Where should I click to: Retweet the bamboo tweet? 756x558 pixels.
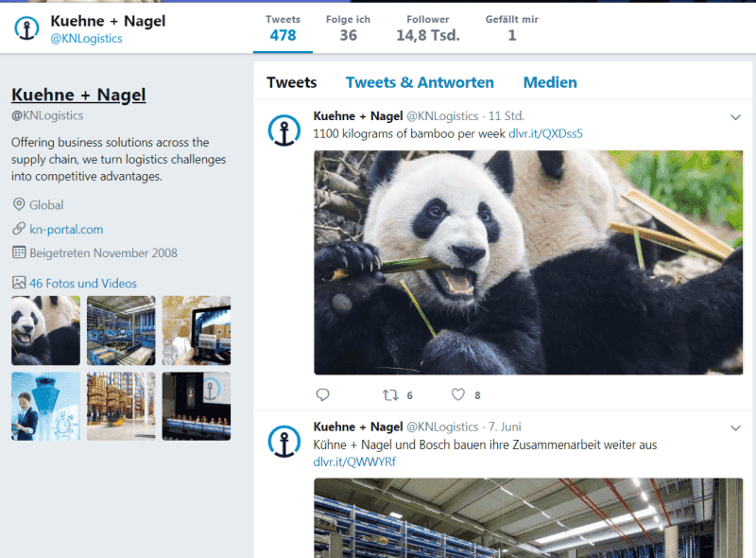[390, 395]
